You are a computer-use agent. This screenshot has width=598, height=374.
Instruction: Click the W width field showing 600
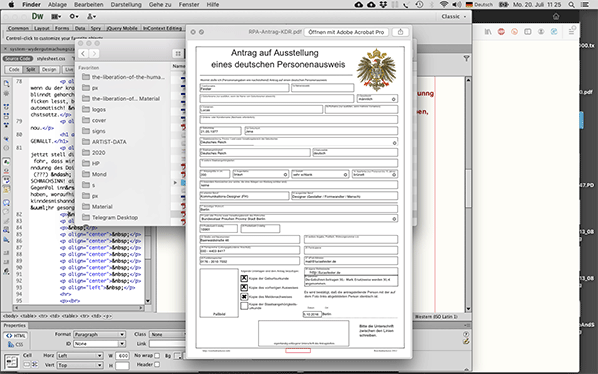122,355
